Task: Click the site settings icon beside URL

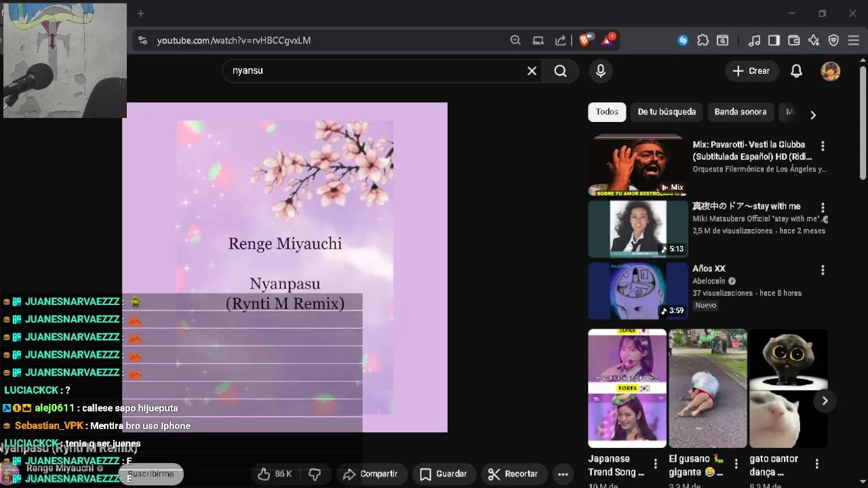Action: point(142,41)
